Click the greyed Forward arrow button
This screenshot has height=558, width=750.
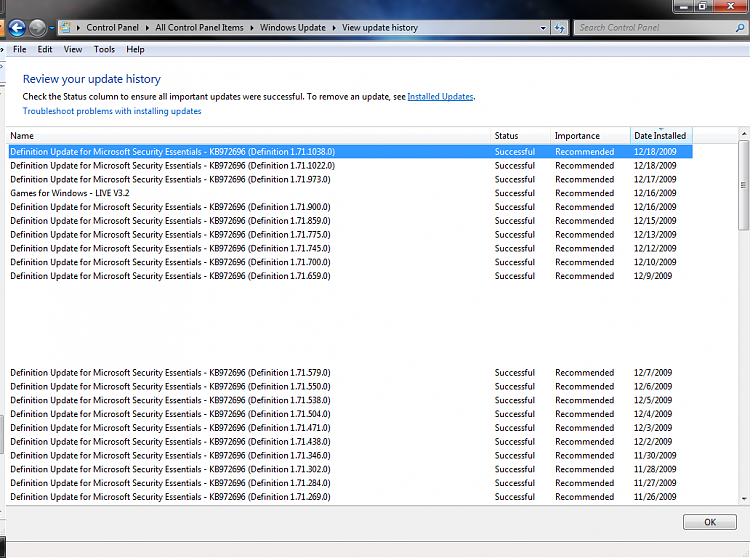coord(37,28)
